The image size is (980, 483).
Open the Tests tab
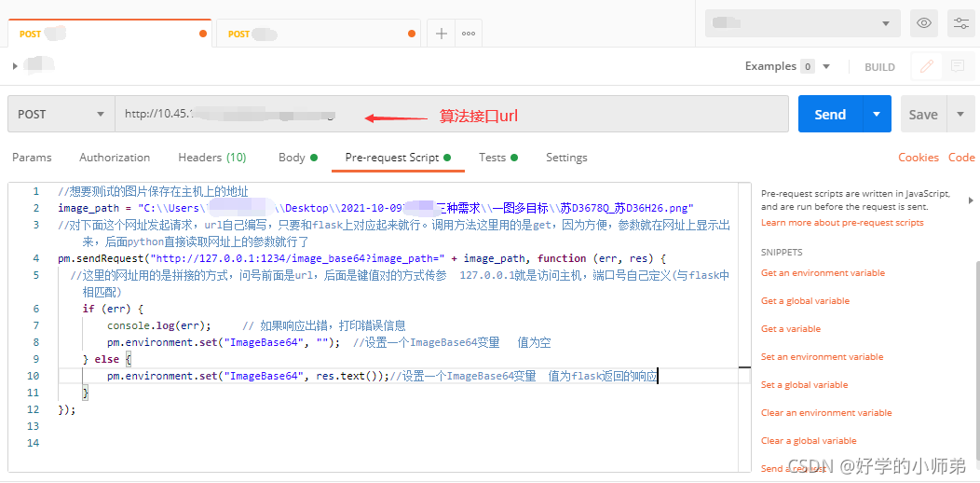[498, 157]
